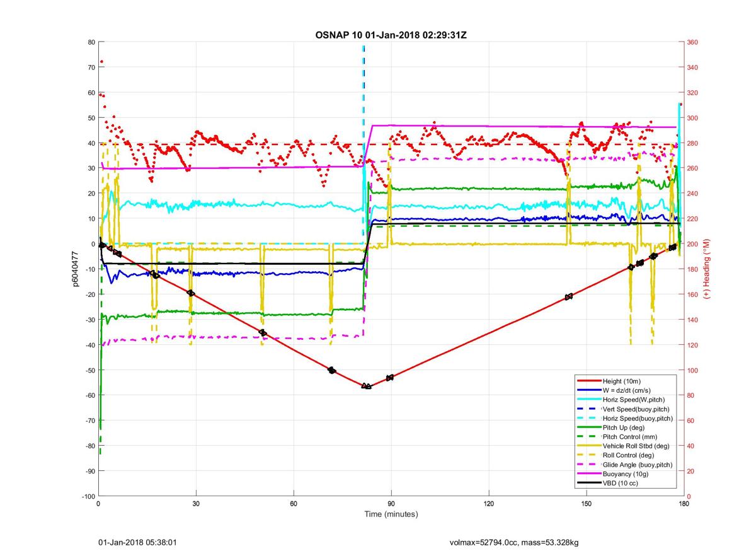This screenshot has height=558, width=756.
Task: Click the left y-axis tick label "-50"
Action: click(90, 370)
